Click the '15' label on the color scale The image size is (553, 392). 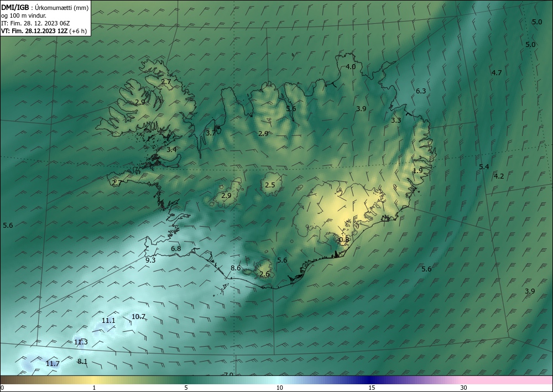[x=372, y=388]
